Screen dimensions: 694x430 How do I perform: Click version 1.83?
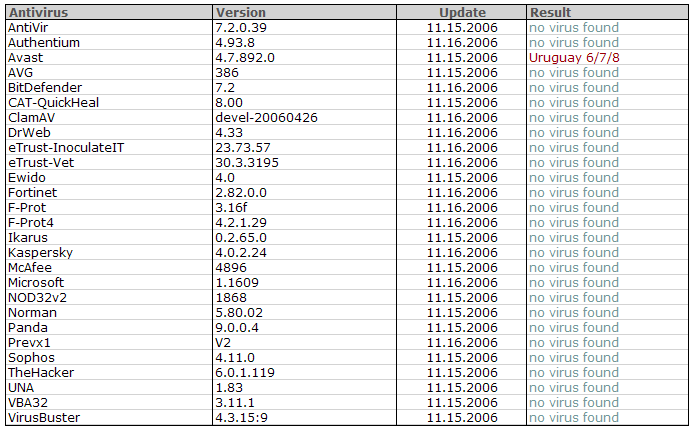(229, 388)
